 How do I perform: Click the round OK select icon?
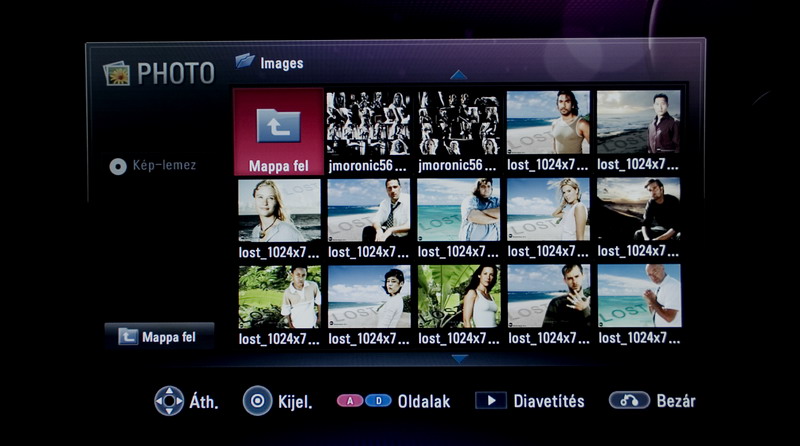(x=257, y=401)
